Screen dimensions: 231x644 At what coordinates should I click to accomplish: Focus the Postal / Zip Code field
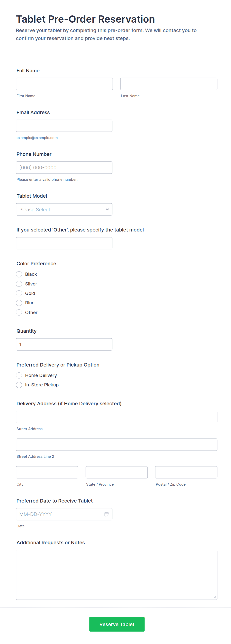click(x=186, y=472)
